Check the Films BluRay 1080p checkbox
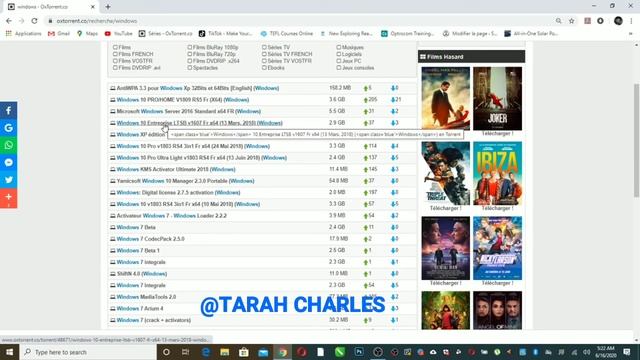Screen dimensions: 640x360 189,47
